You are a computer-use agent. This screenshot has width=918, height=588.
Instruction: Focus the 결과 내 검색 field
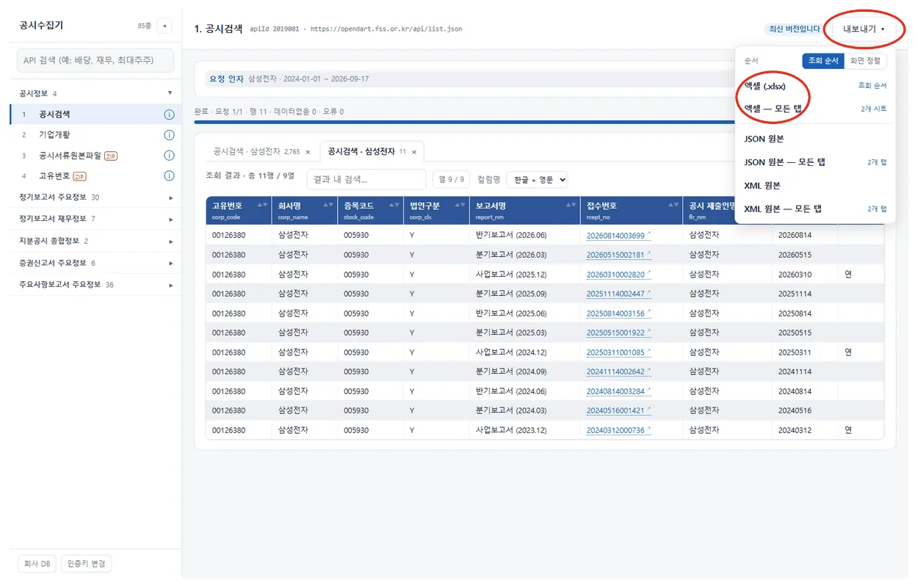tap(366, 179)
